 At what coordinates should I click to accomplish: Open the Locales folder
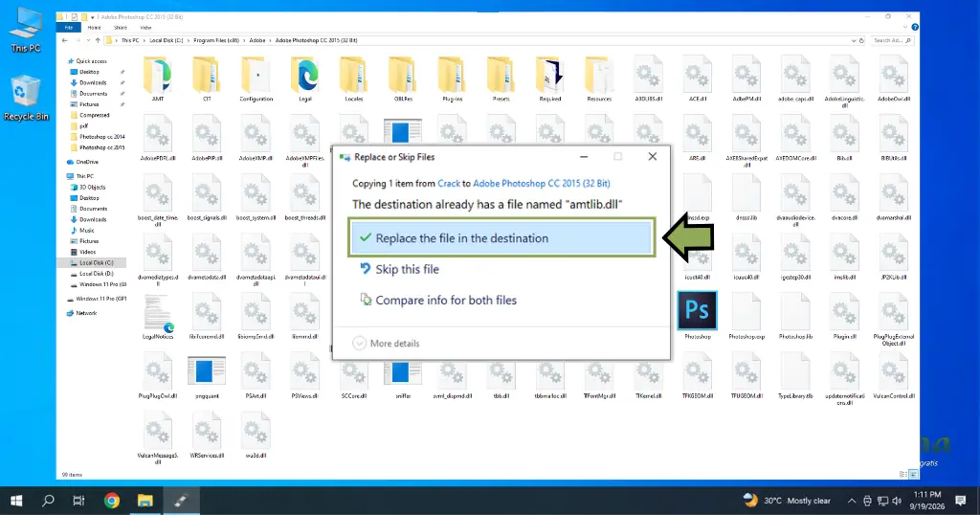pyautogui.click(x=354, y=78)
